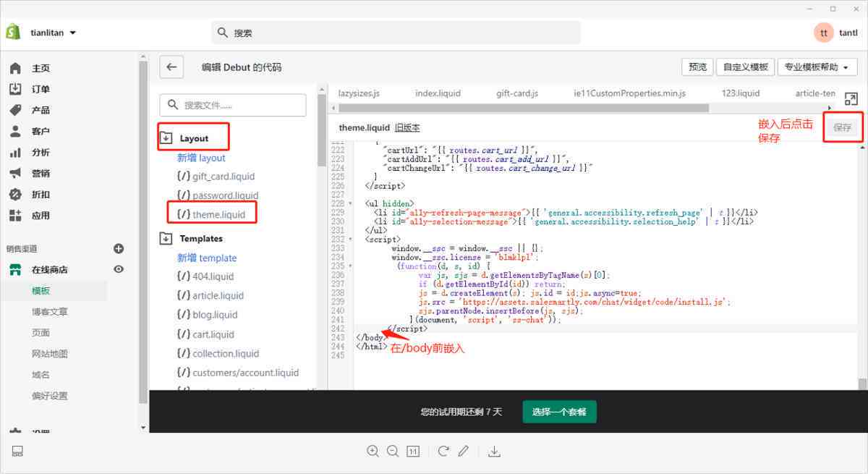The width and height of the screenshot is (868, 474).
Task: View online store with eye icon
Action: pos(119,269)
